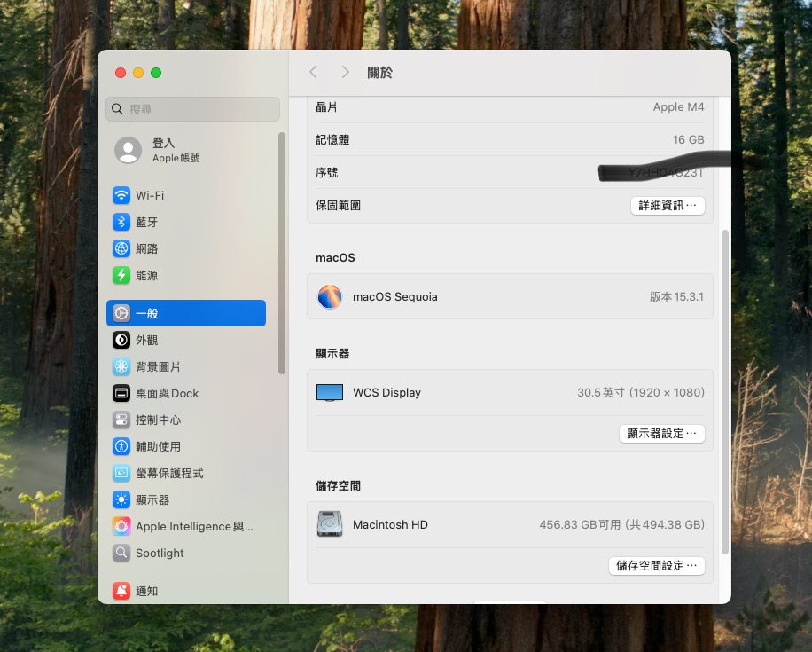812x652 pixels.
Task: Select 螢幕保護程式 label in the sidebar
Action: tap(169, 473)
